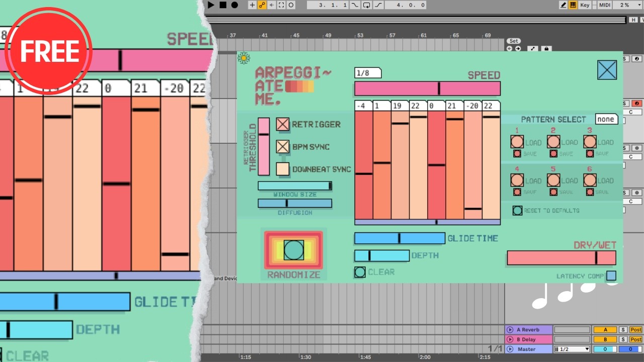Launch the A Reverb return track play icon
The width and height of the screenshot is (644, 362).
pyautogui.click(x=510, y=330)
